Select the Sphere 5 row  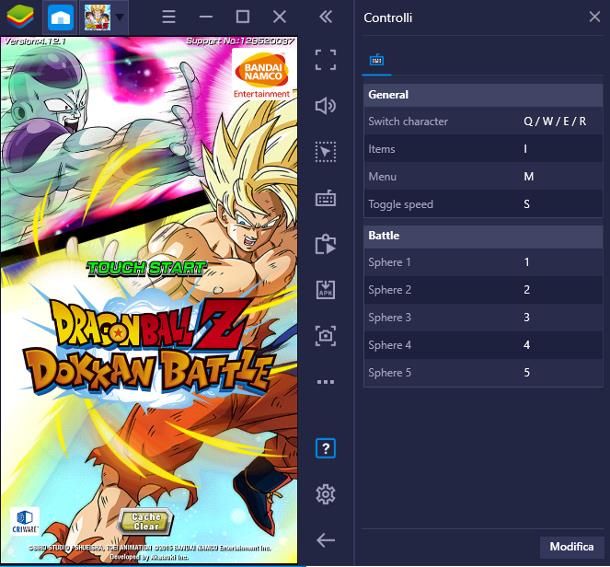point(483,373)
